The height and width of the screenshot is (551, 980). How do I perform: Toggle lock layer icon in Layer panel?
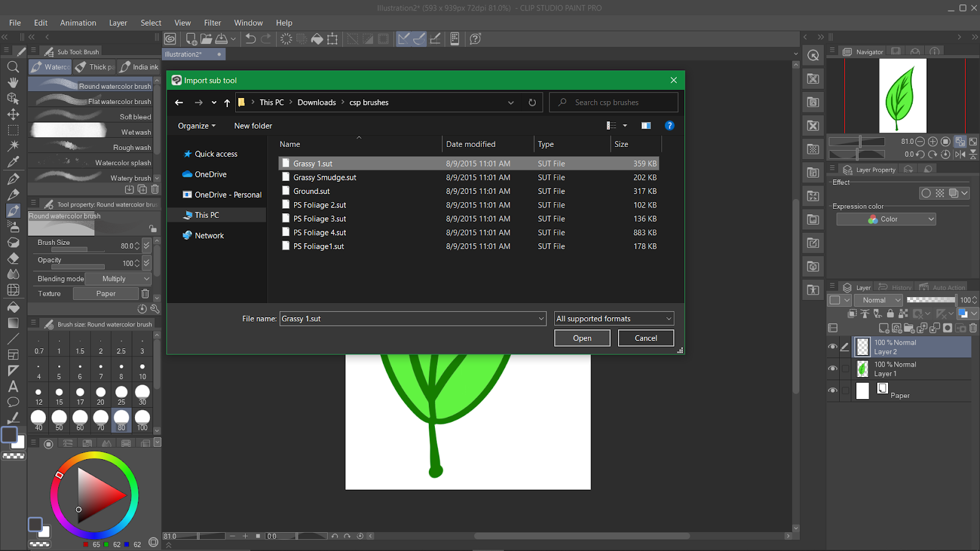click(x=890, y=313)
